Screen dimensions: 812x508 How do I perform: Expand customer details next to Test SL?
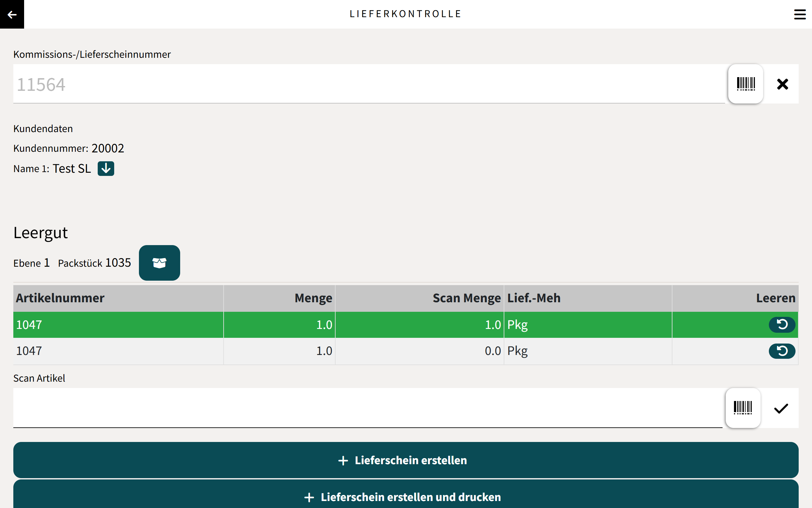click(106, 168)
